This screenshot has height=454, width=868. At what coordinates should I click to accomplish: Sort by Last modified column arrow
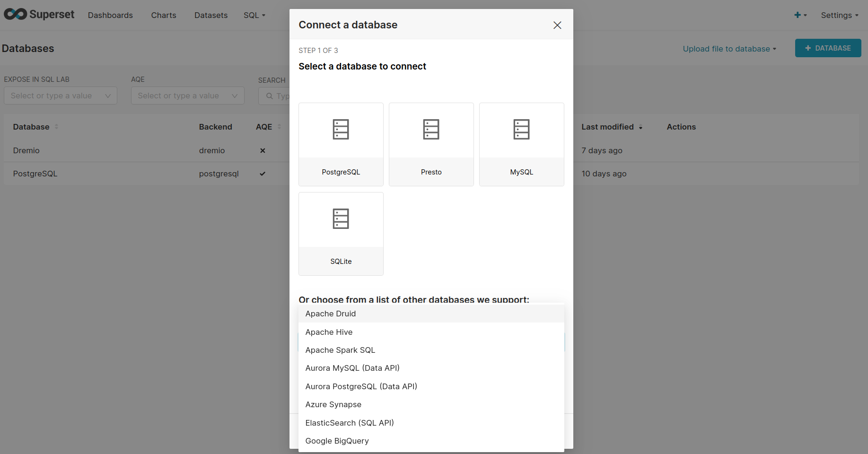coord(640,127)
